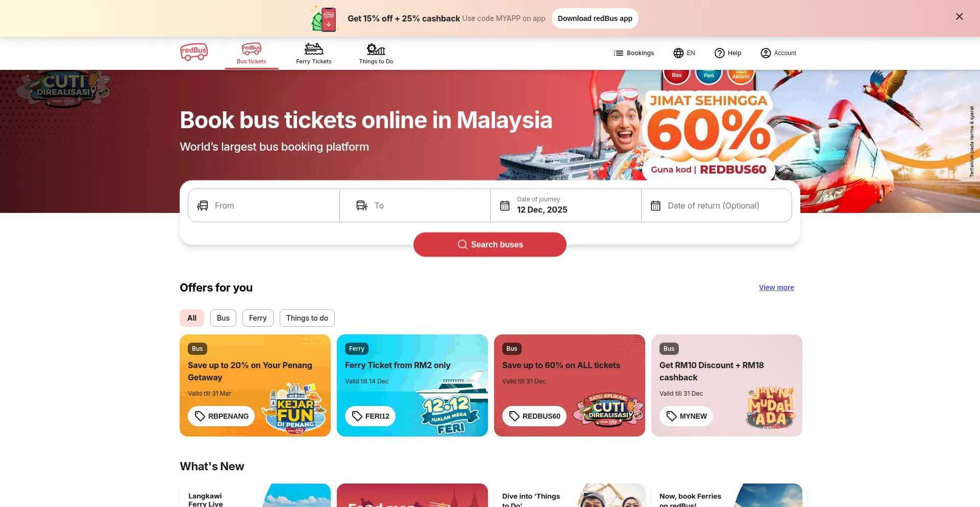Open the Ferry Ticket from RM2 offer card
The image size is (980, 507).
(x=412, y=385)
